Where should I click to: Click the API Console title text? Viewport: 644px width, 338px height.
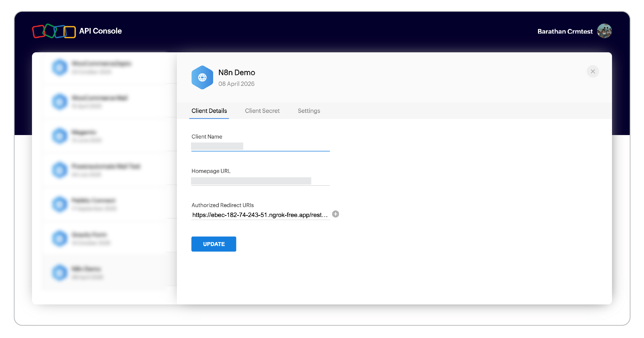(100, 31)
